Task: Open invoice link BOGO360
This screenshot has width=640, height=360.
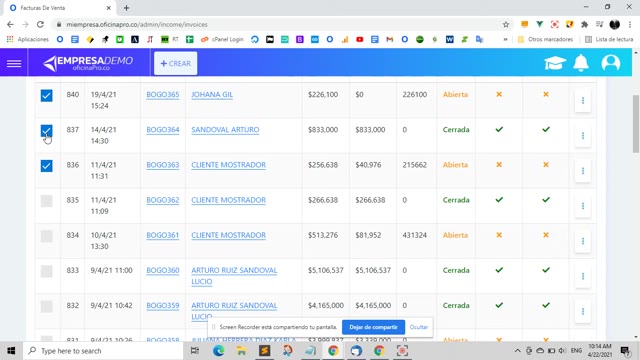Action: [162, 270]
